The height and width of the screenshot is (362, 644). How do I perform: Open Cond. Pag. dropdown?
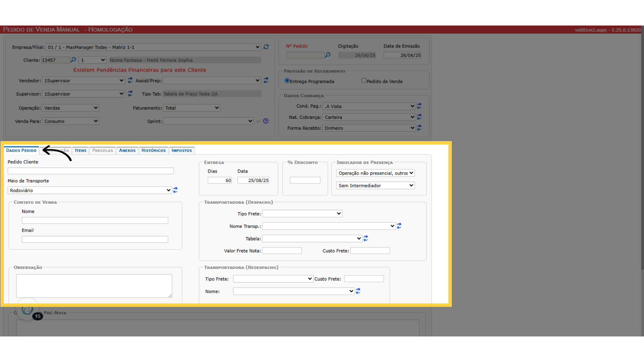[x=369, y=106]
